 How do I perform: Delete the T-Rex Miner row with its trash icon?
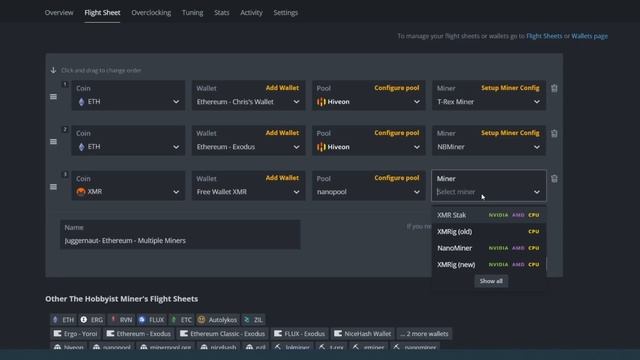coord(554,88)
